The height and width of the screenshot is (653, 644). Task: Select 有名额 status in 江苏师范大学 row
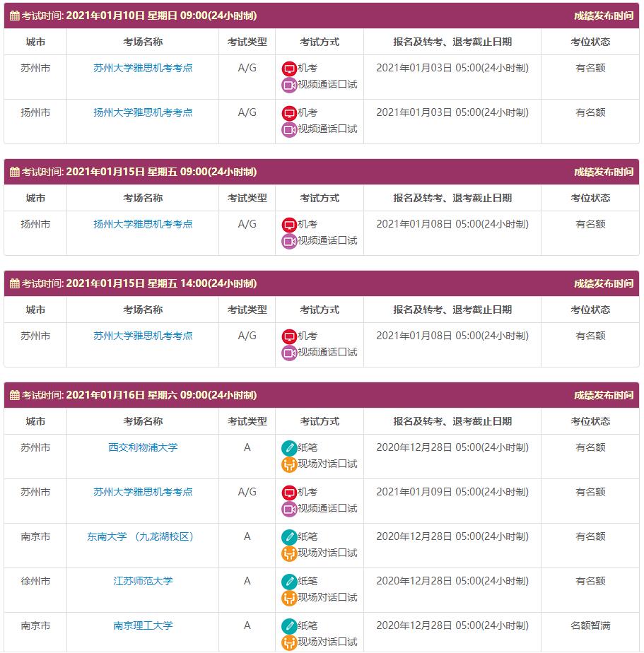tap(590, 581)
